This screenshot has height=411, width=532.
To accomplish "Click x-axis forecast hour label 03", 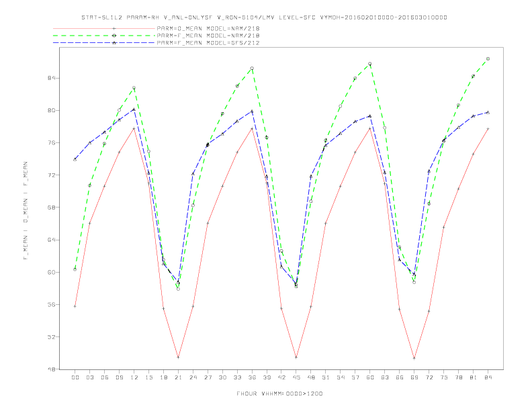I will [x=89, y=377].
